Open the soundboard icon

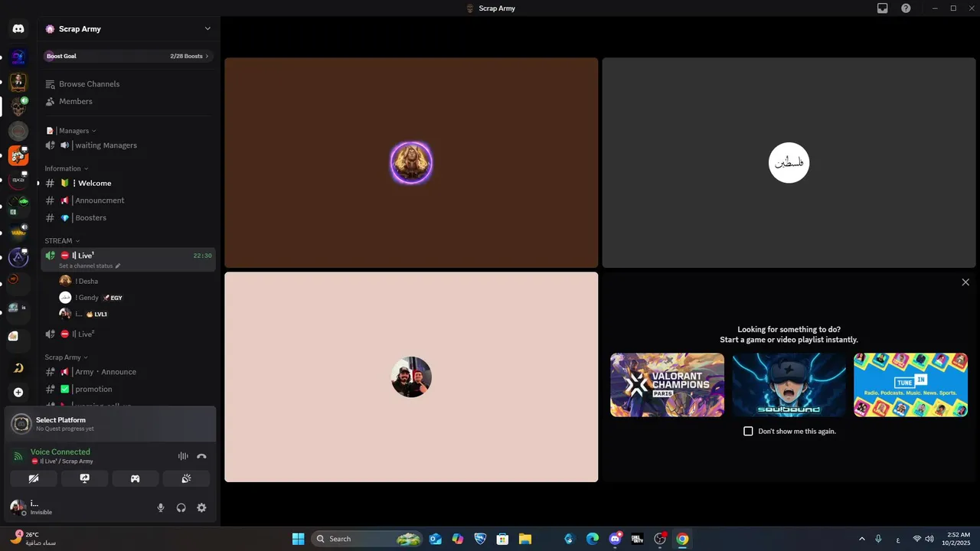186,478
